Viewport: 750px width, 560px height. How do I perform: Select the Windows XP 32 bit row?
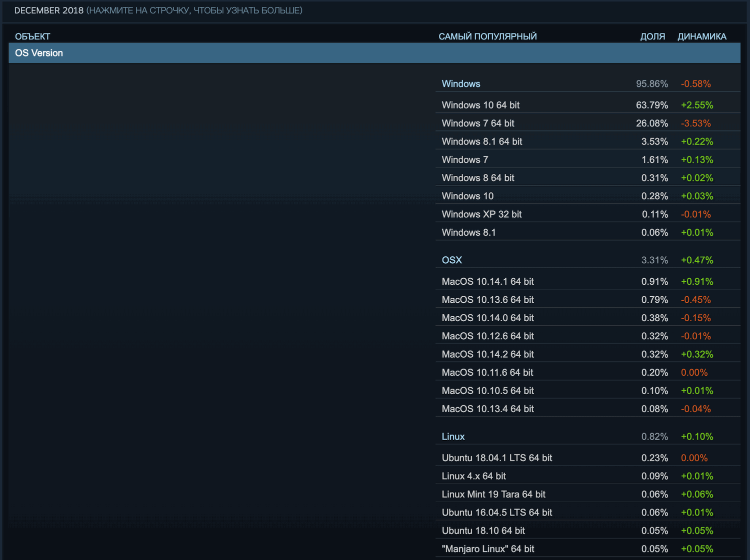point(481,214)
